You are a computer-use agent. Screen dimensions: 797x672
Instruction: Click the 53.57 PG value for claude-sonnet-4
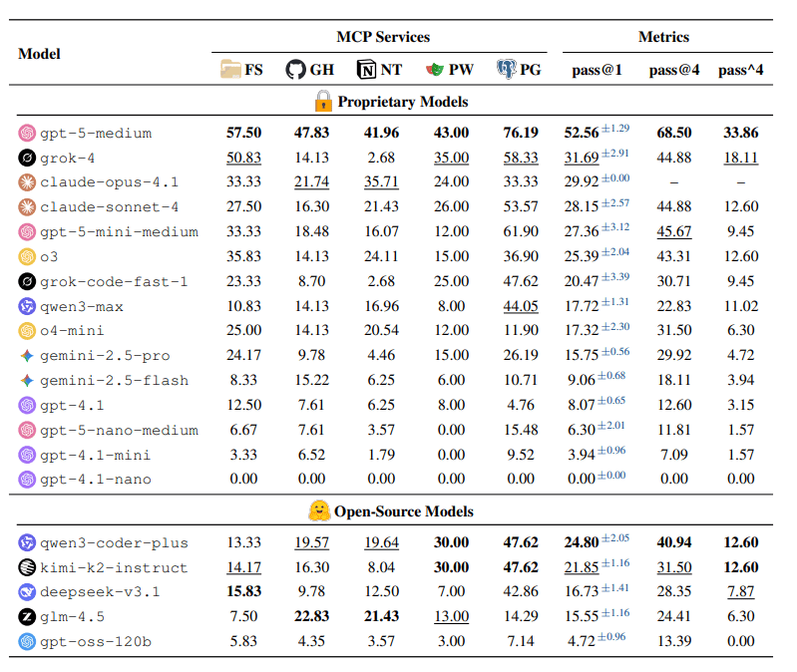(x=521, y=206)
